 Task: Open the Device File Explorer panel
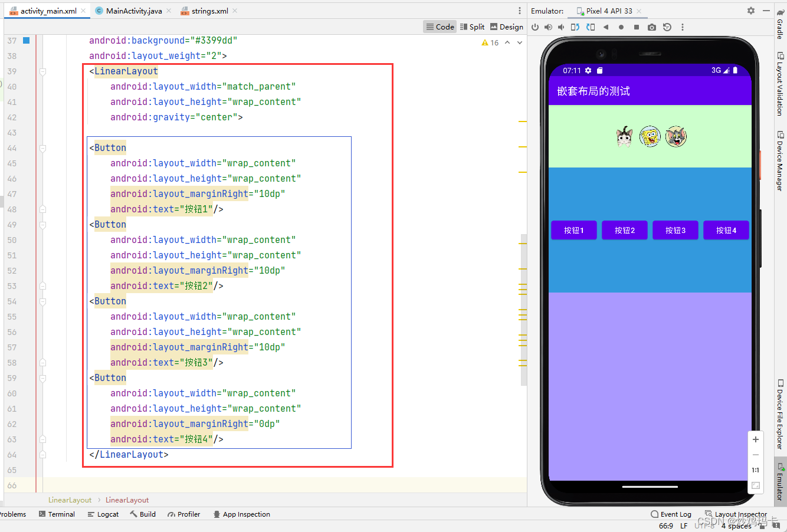781,414
